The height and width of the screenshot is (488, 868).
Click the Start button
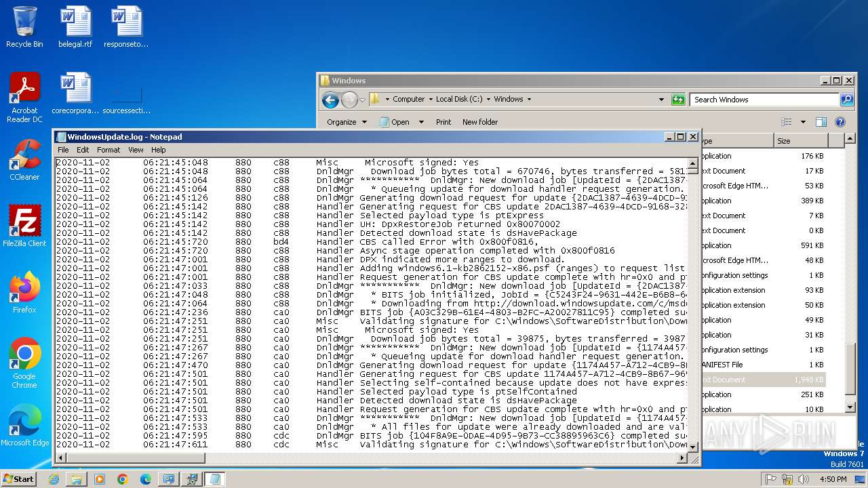tap(18, 479)
